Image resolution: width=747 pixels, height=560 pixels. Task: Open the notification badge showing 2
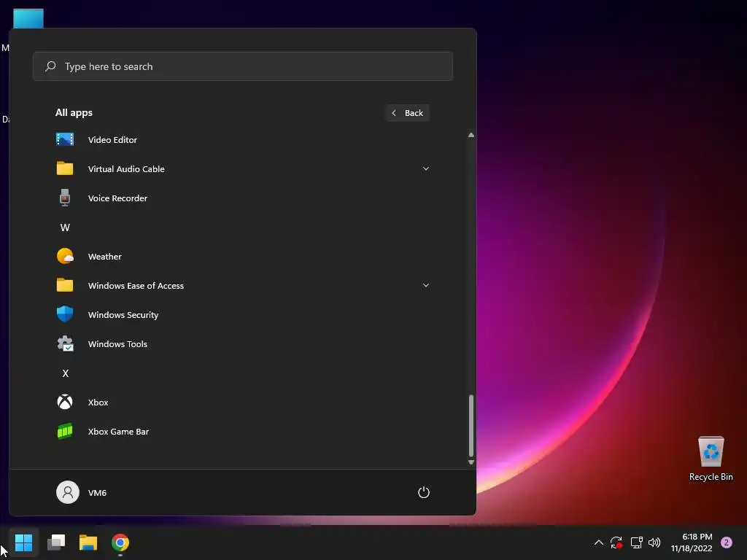[x=727, y=542]
